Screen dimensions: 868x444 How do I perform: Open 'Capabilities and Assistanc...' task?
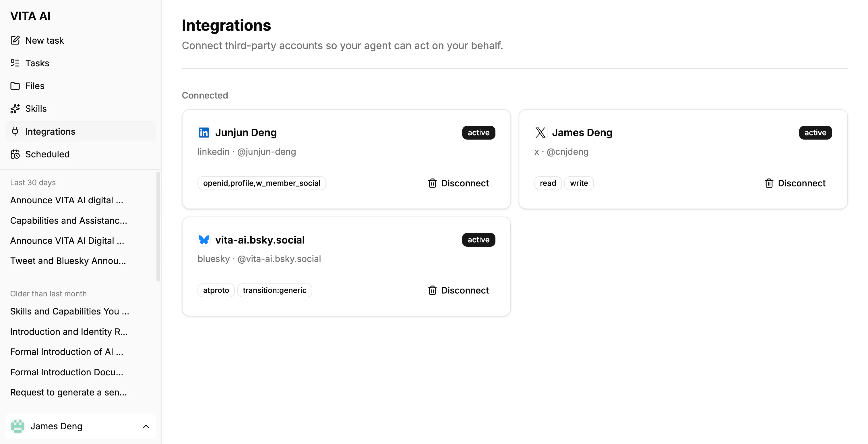(x=69, y=221)
